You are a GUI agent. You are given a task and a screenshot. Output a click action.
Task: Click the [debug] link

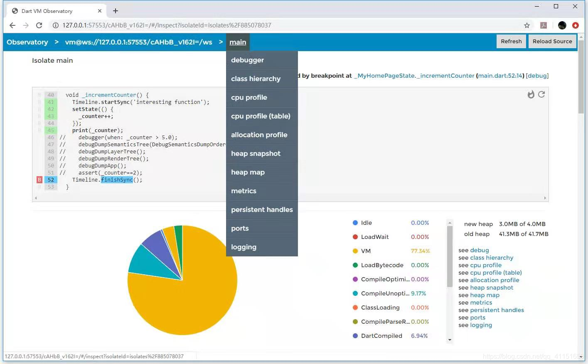point(537,76)
